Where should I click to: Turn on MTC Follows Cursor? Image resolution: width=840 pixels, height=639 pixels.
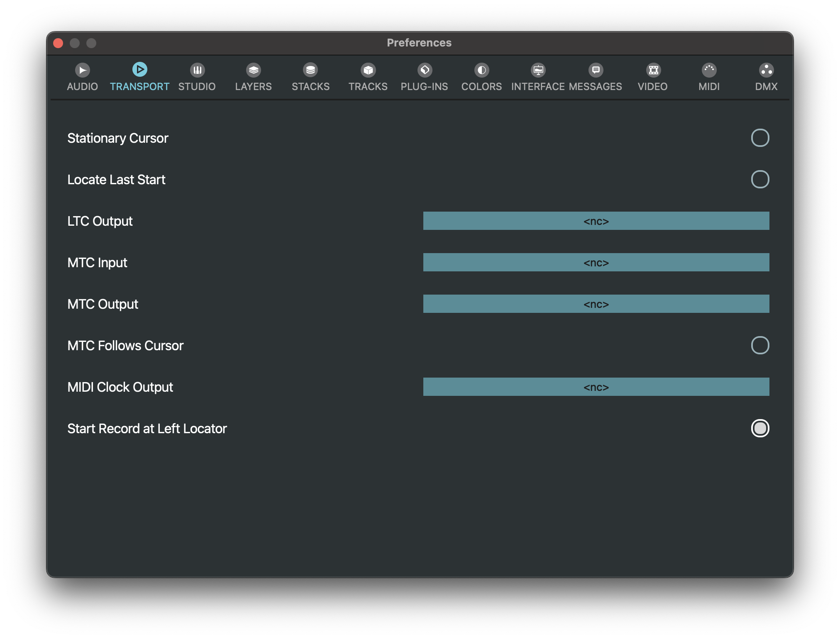click(760, 345)
